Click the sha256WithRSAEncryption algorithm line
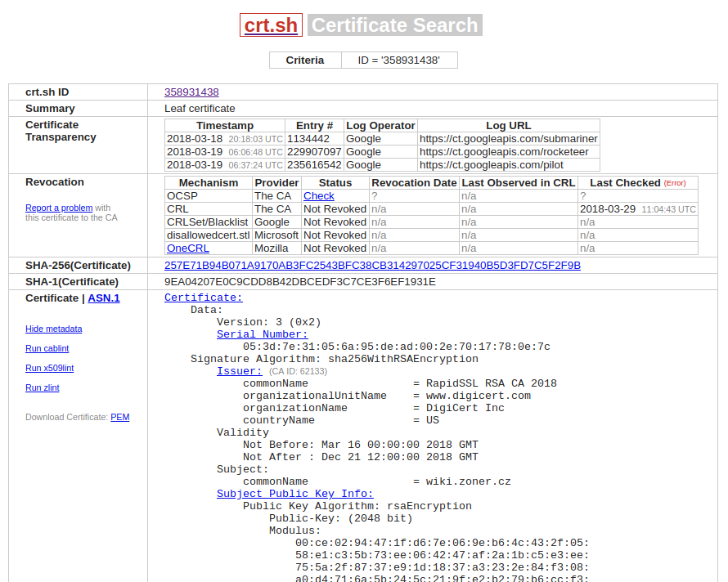Screen dimensions: 728x582 335,359
